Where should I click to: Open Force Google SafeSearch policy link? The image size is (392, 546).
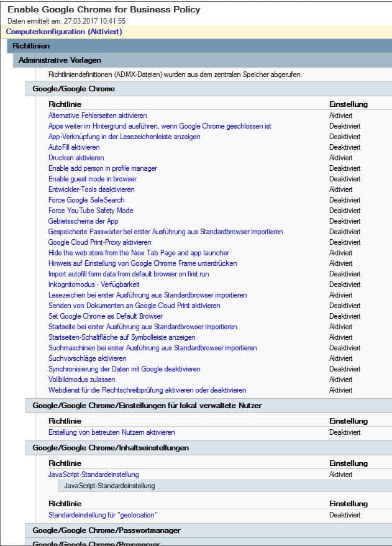tap(86, 200)
